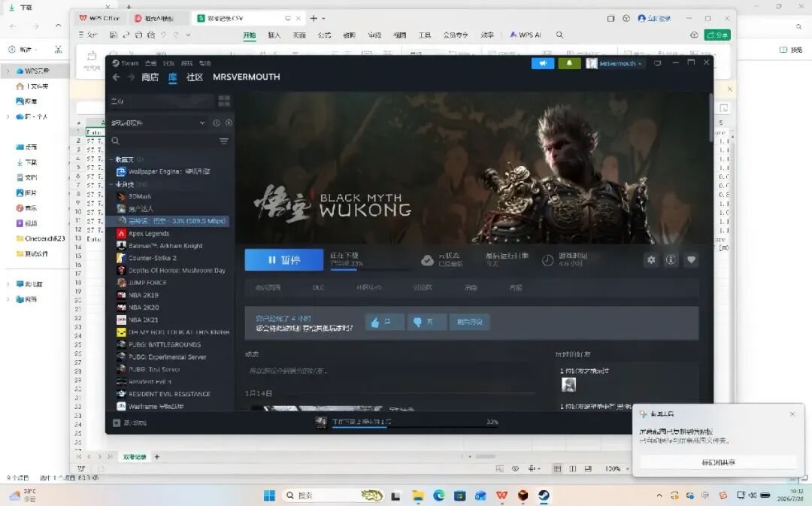
Task: Open WPS new tab dropdown arrow
Action: click(323, 18)
